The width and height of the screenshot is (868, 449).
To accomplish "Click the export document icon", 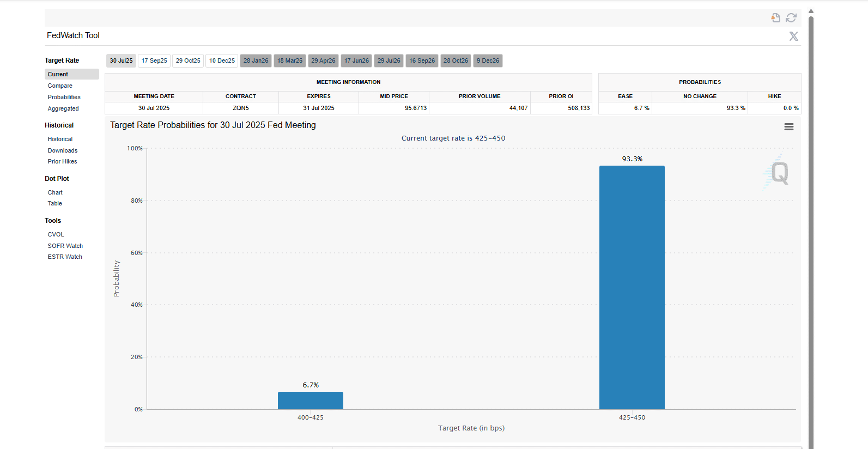I will pyautogui.click(x=775, y=18).
